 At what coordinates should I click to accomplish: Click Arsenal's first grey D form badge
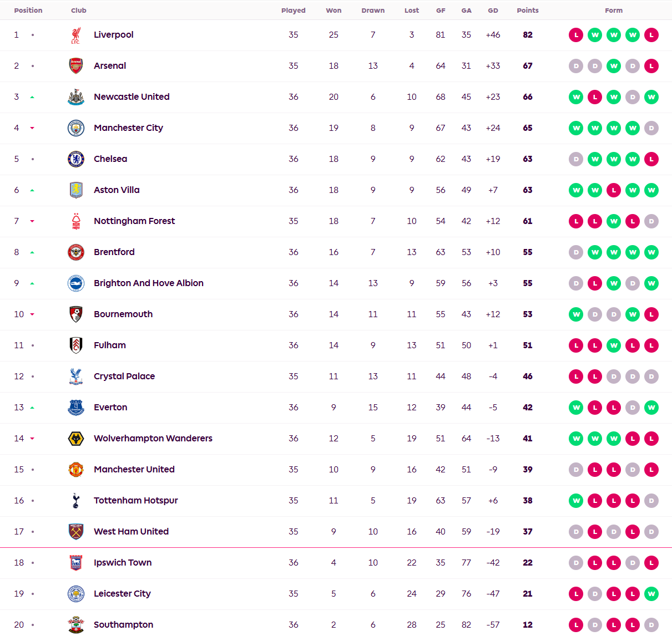576,66
